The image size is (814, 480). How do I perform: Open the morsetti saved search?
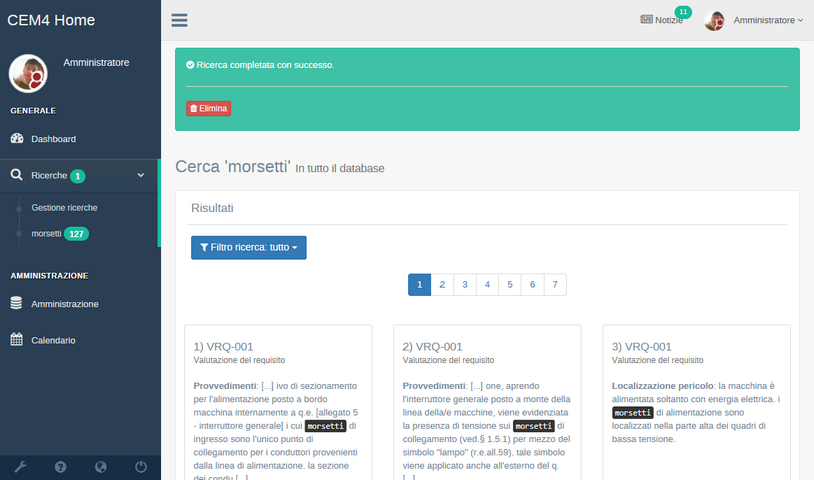47,234
